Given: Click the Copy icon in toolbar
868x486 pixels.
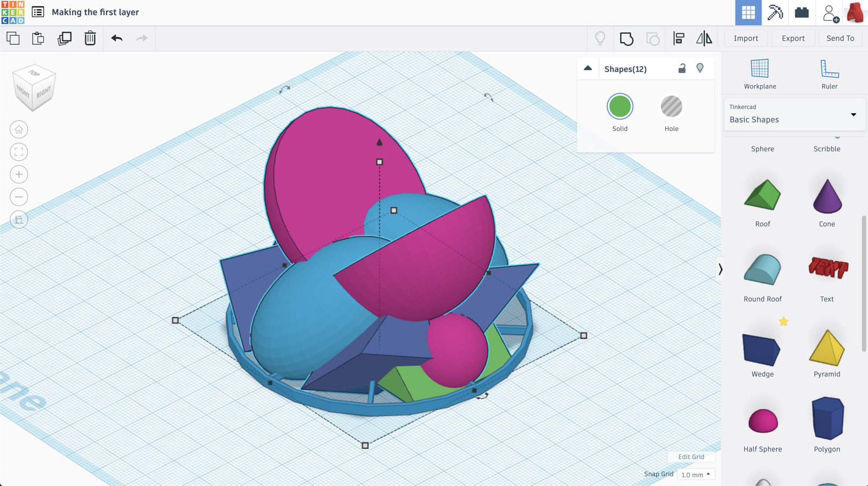Looking at the screenshot, I should click(13, 38).
